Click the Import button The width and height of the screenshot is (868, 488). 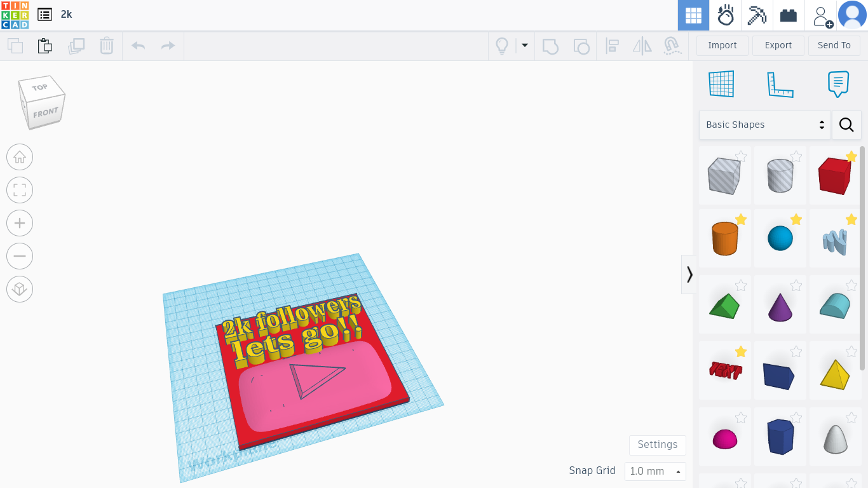pyautogui.click(x=722, y=46)
